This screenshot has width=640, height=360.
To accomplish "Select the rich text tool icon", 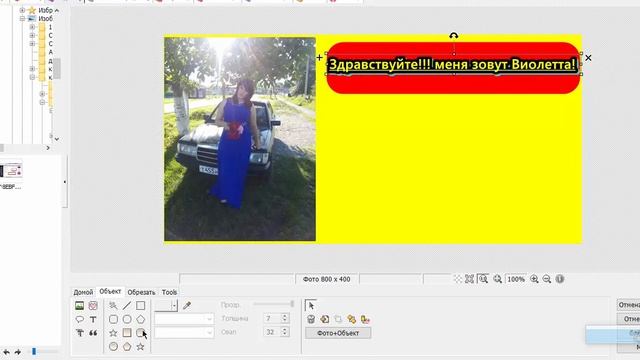I will [80, 333].
